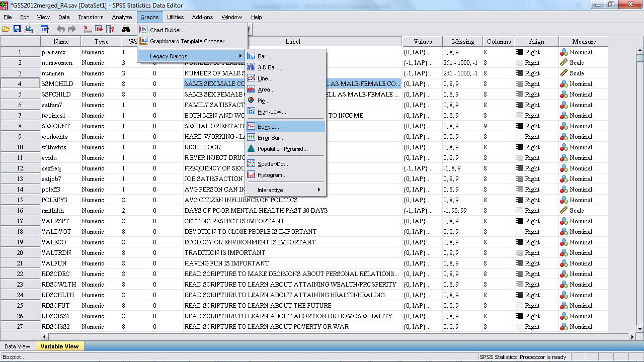Click Missing cell '-1, 98, 99' for mntlhlth
Image resolution: width=644 pixels, height=362 pixels.
click(x=463, y=211)
